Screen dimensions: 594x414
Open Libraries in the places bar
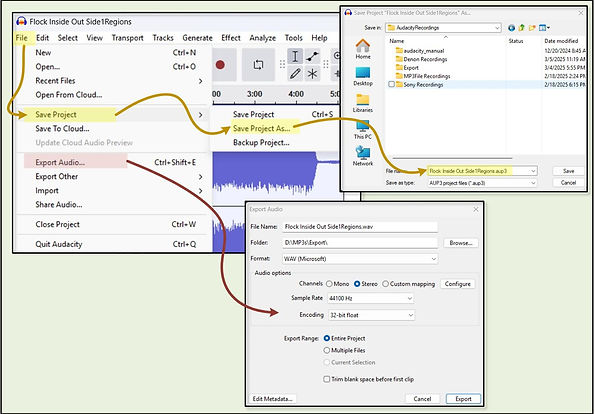pos(363,103)
